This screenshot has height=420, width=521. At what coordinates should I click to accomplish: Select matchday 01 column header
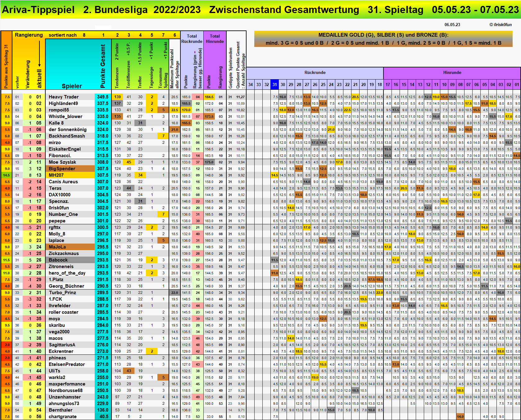517,84
